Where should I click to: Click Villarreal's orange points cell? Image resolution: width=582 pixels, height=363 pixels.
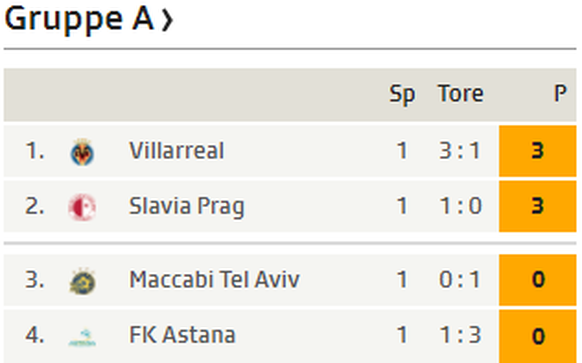click(x=537, y=151)
